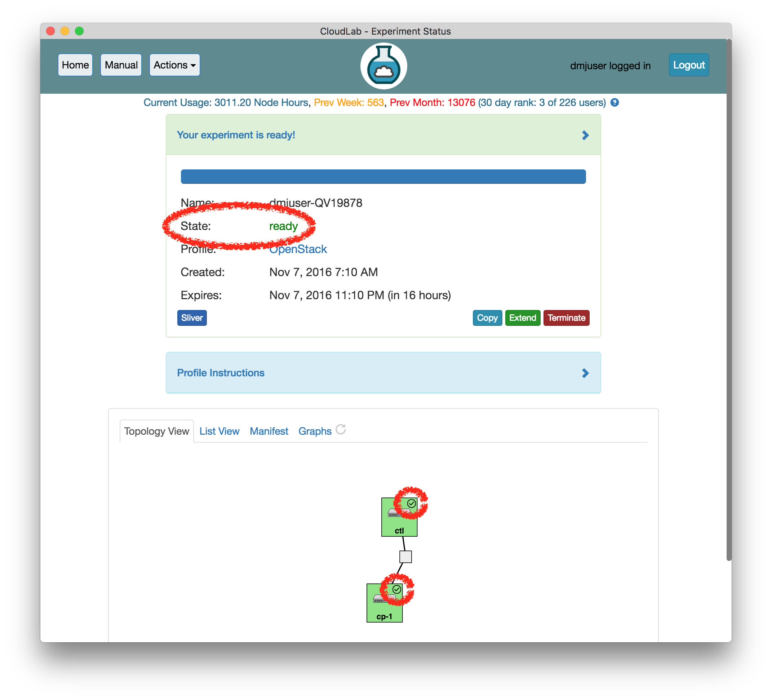Click the connection node between ctl and cp-1
The image size is (772, 700).
pyautogui.click(x=405, y=556)
